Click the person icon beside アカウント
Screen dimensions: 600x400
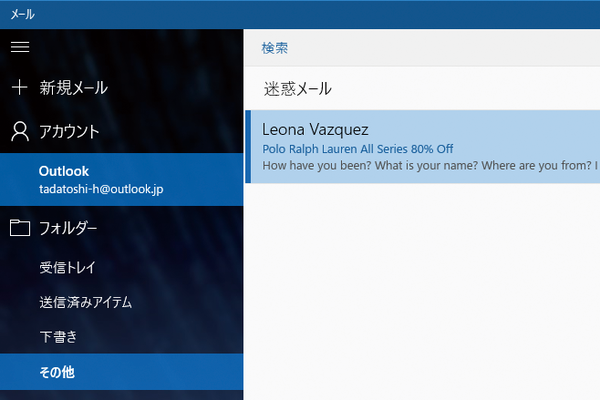(20, 132)
